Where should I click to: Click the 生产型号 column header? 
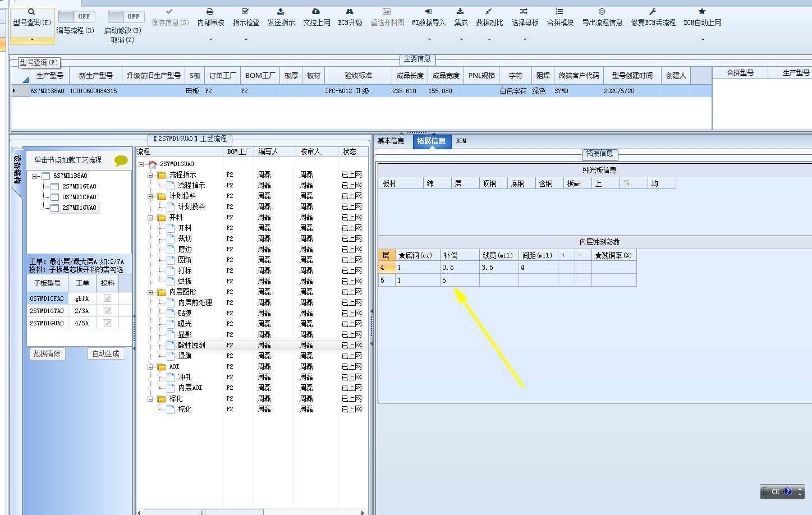tap(49, 75)
